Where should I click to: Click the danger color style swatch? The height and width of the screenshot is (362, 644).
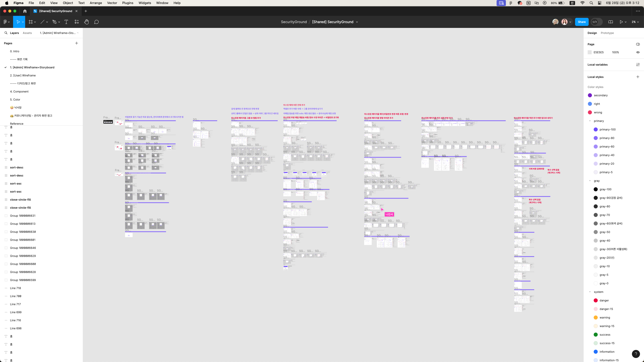click(x=595, y=300)
